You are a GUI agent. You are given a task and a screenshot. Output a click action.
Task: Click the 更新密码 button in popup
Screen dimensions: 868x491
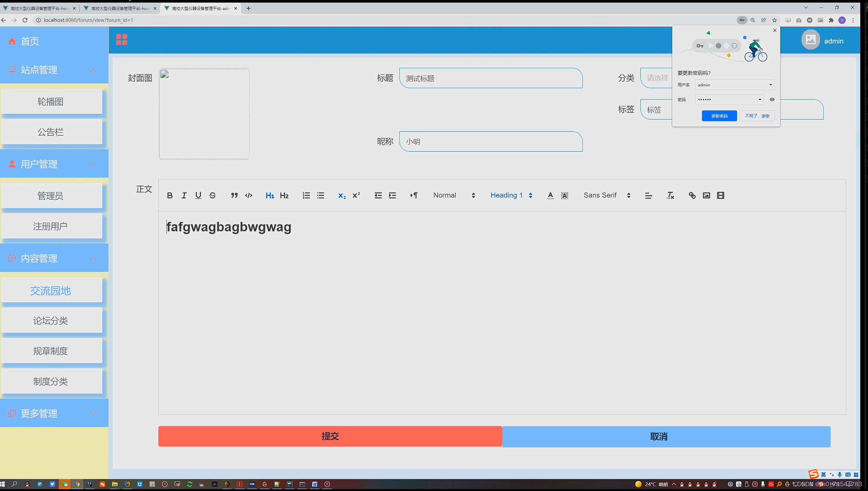click(719, 116)
